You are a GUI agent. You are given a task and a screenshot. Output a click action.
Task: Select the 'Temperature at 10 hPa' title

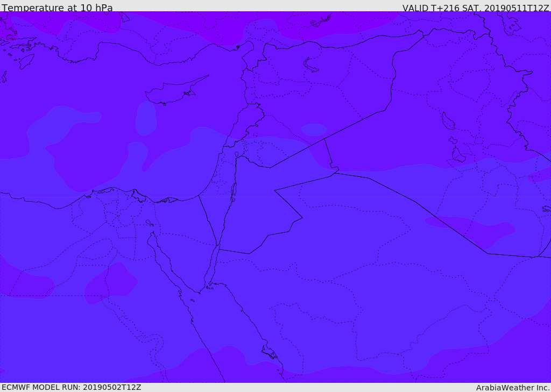click(x=57, y=8)
